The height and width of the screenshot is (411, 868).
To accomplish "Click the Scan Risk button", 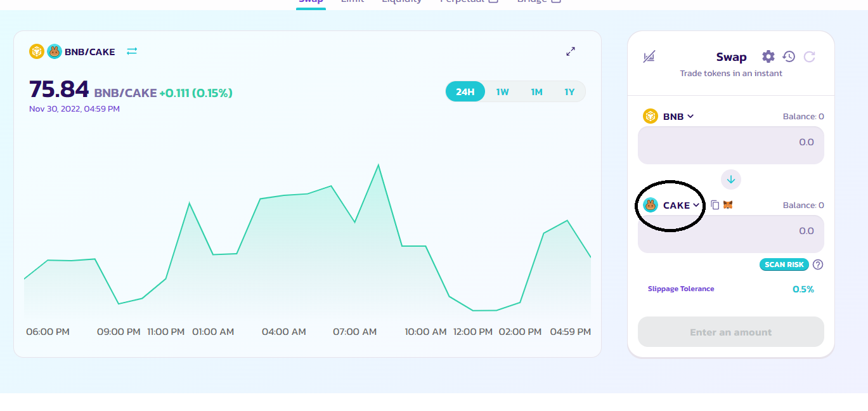I will (784, 264).
